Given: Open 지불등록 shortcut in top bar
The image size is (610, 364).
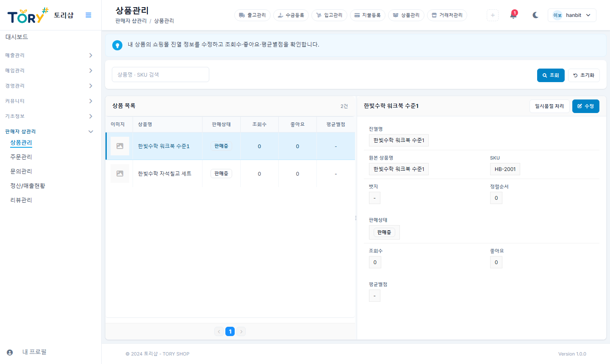Looking at the screenshot, I should pos(368,15).
